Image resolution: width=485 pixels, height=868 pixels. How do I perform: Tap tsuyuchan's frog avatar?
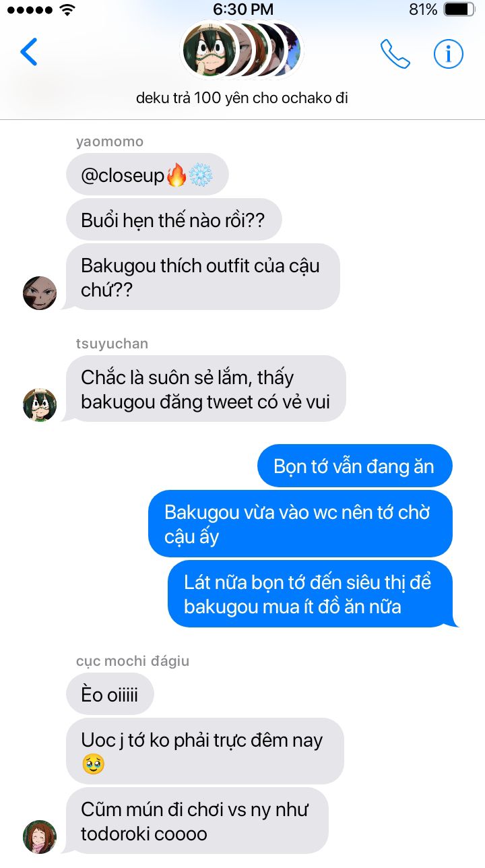[x=40, y=405]
